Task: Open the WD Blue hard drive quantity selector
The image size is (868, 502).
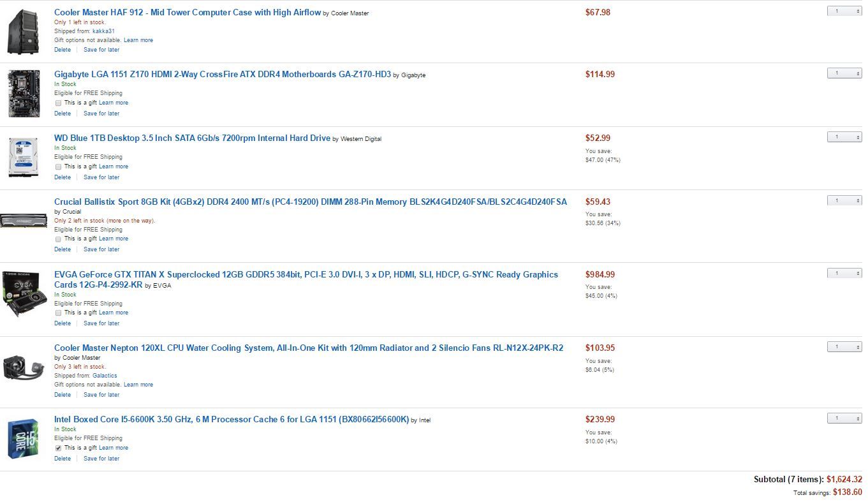Action: click(x=844, y=137)
